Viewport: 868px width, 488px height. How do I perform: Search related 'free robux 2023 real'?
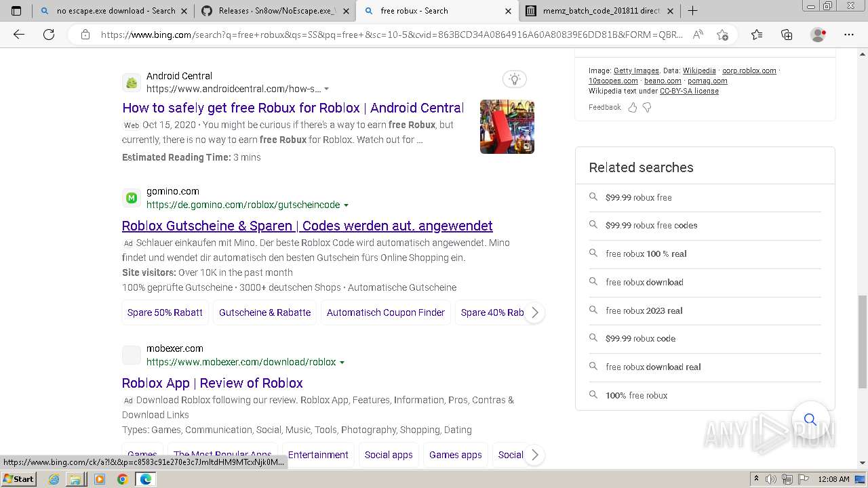[x=705, y=310]
